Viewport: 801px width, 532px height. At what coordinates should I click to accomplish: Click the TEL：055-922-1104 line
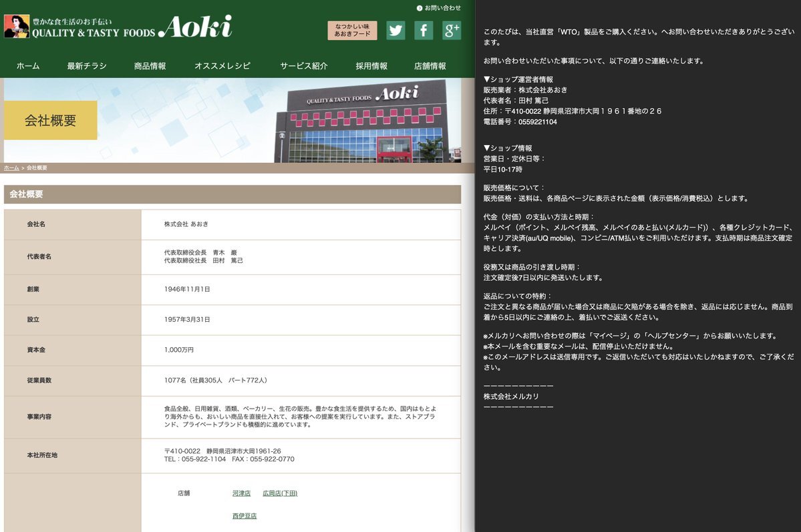click(x=194, y=459)
